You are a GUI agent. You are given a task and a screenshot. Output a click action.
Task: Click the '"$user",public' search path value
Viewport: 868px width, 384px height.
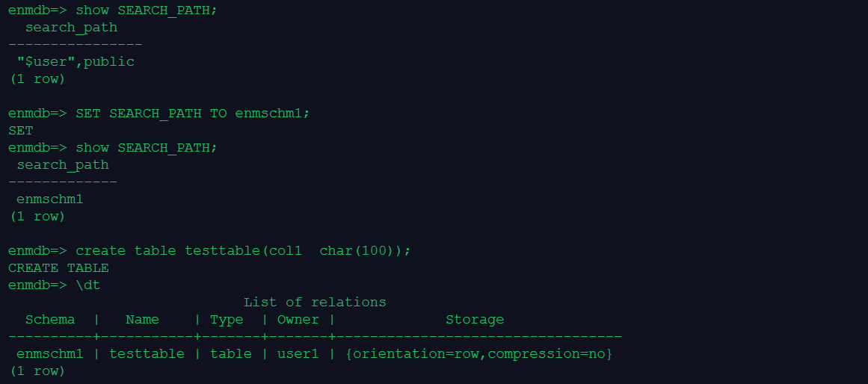click(x=76, y=61)
